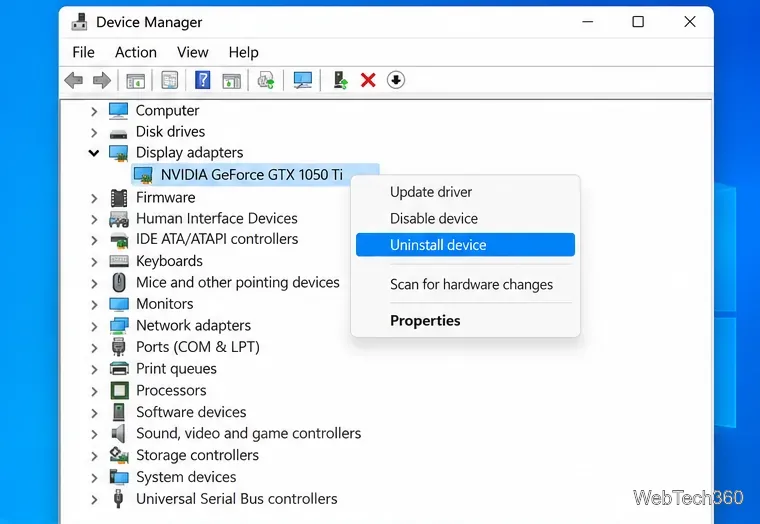Select the System devices row label
The image size is (760, 524).
186,477
